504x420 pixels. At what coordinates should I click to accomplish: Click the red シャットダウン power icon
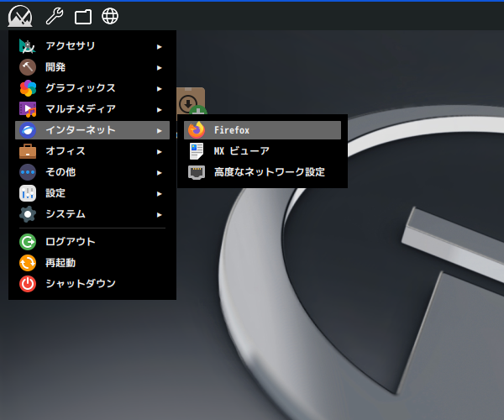(x=28, y=284)
